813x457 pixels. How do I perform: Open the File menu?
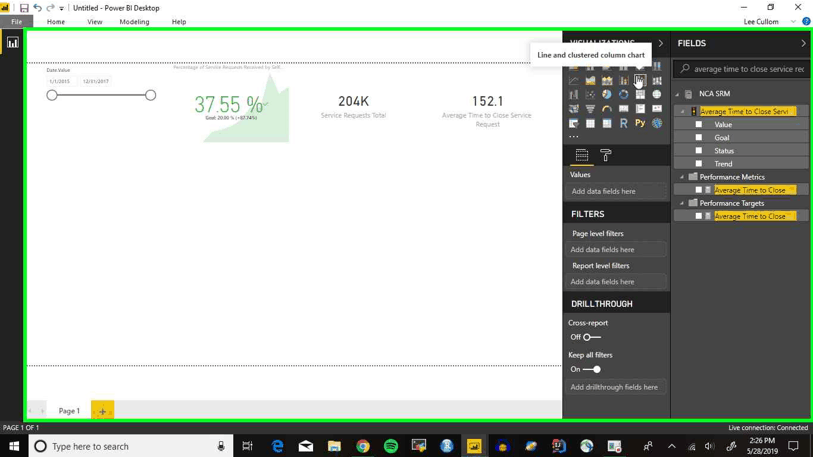point(17,22)
